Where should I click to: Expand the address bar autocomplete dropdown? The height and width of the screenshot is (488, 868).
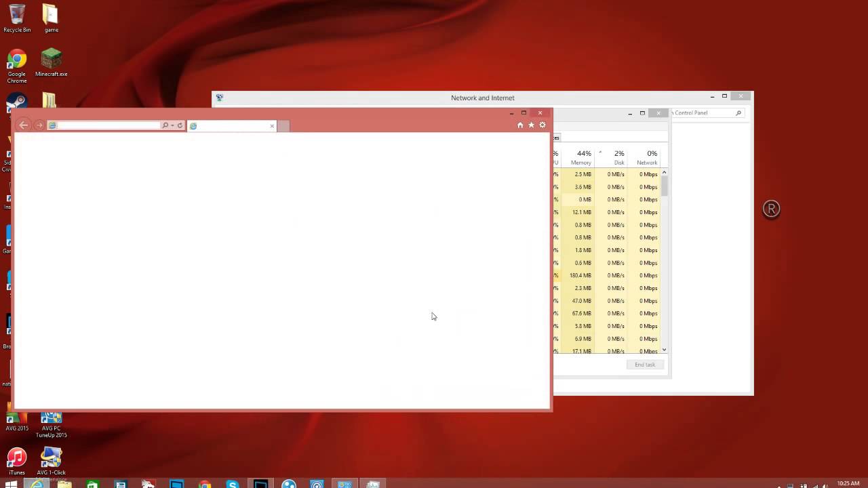(x=172, y=125)
